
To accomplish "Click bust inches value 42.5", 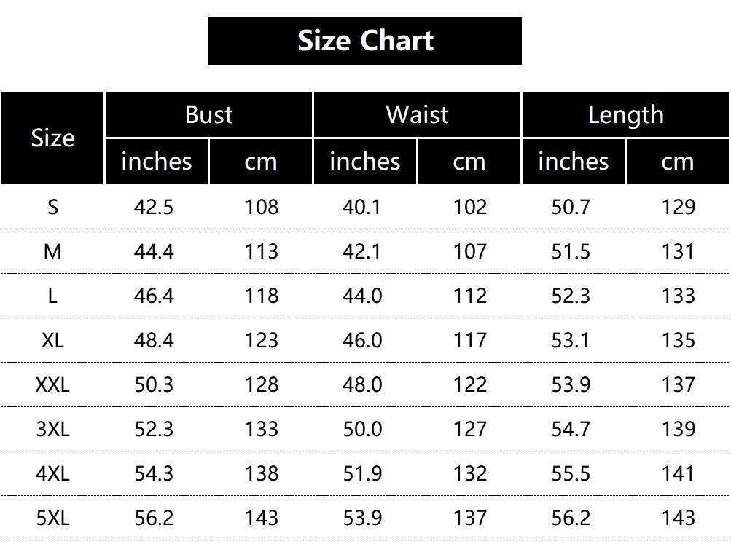I will coord(154,208).
